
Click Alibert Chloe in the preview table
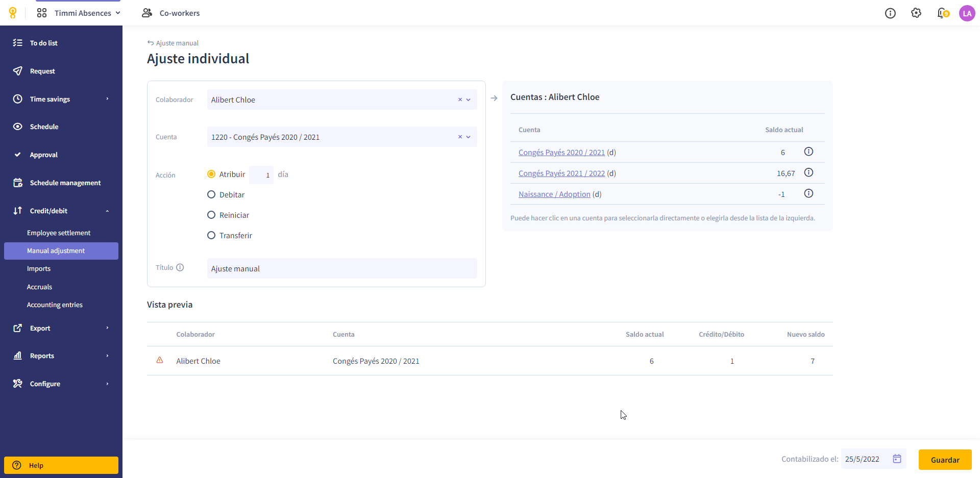pyautogui.click(x=198, y=361)
